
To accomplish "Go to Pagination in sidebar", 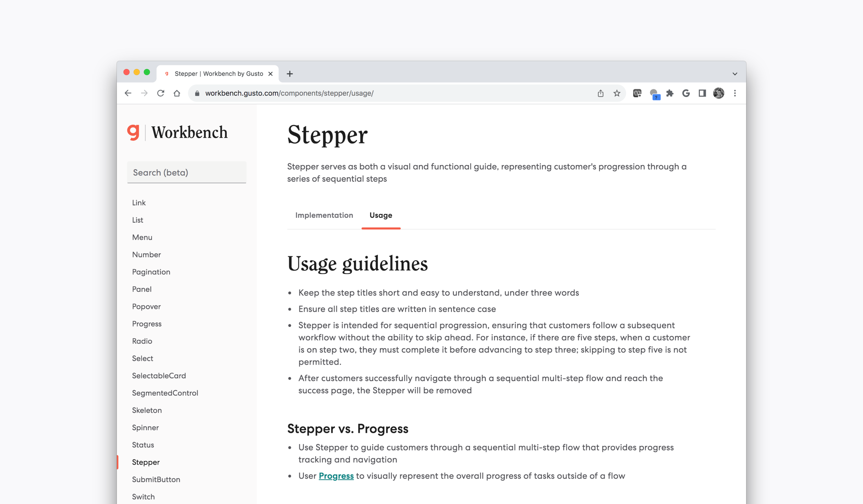I will tap(151, 272).
